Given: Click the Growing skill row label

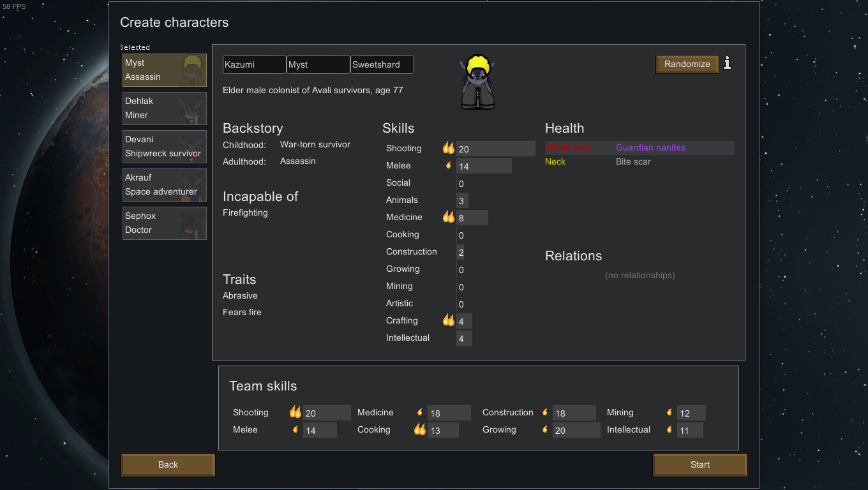Looking at the screenshot, I should coord(403,269).
